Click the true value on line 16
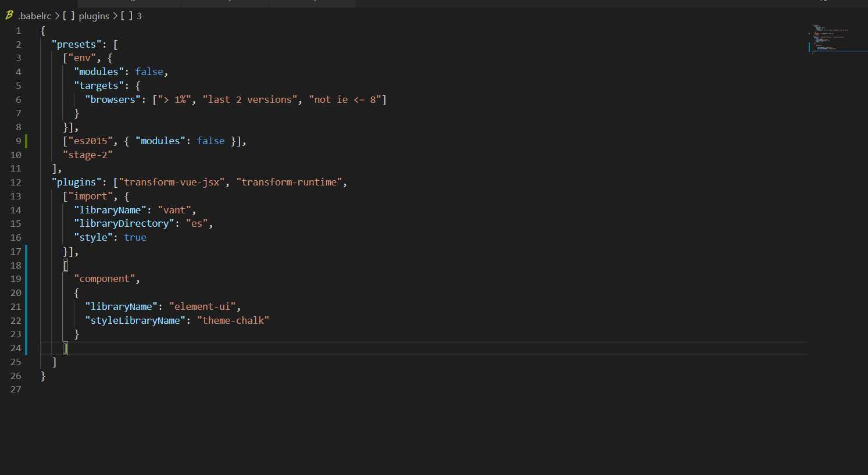 tap(135, 237)
